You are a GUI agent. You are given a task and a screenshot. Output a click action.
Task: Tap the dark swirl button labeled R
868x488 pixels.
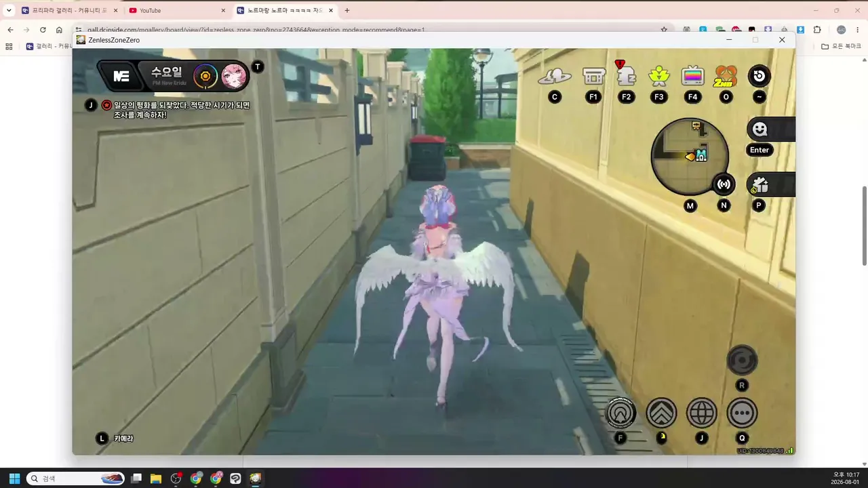742,360
